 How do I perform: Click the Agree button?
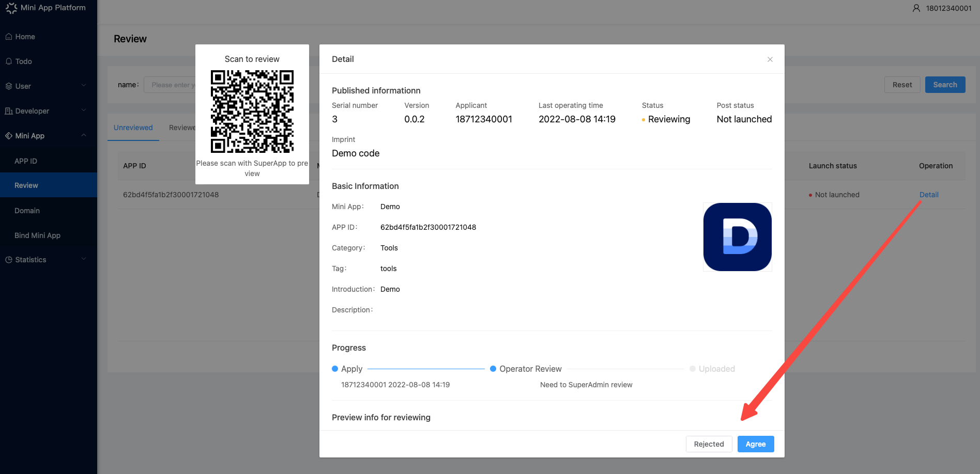point(756,444)
